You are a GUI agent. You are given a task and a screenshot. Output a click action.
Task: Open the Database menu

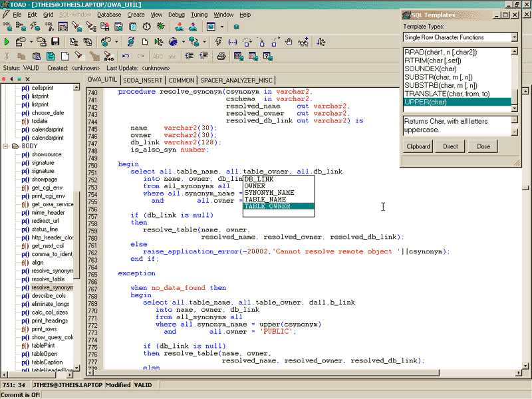(x=109, y=15)
